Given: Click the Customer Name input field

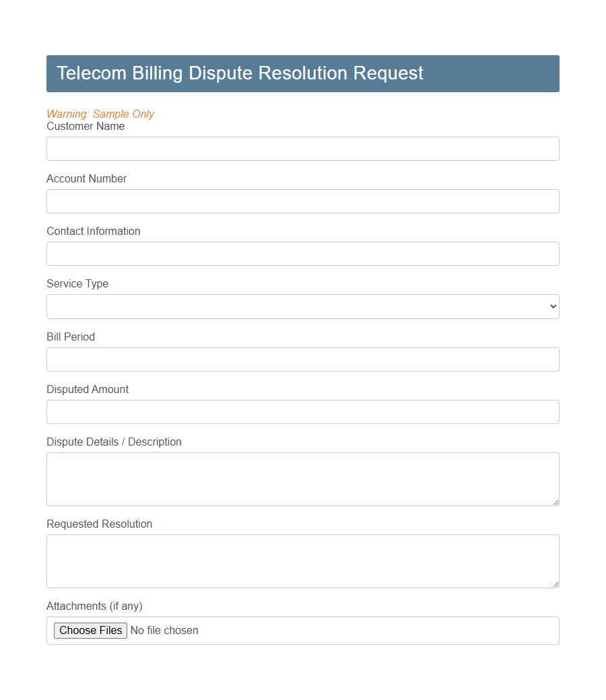Looking at the screenshot, I should point(302,149).
